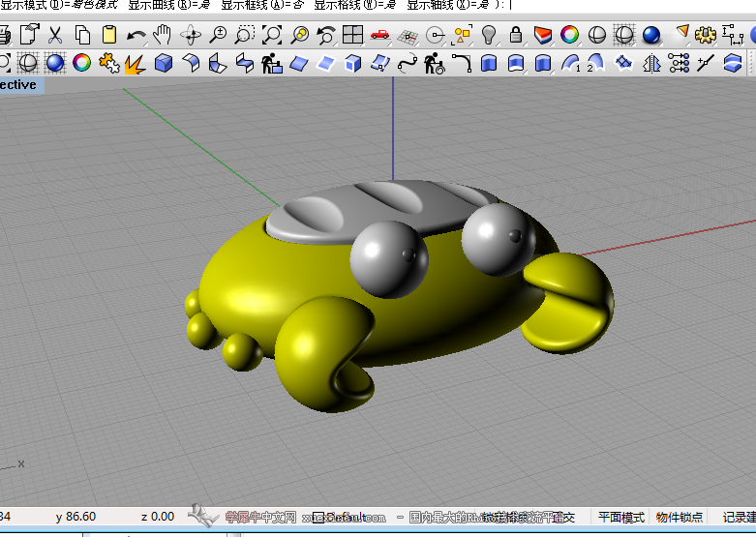Image resolution: width=756 pixels, height=537 pixels.
Task: Click the light bulb Hide Objects icon
Action: tap(489, 35)
